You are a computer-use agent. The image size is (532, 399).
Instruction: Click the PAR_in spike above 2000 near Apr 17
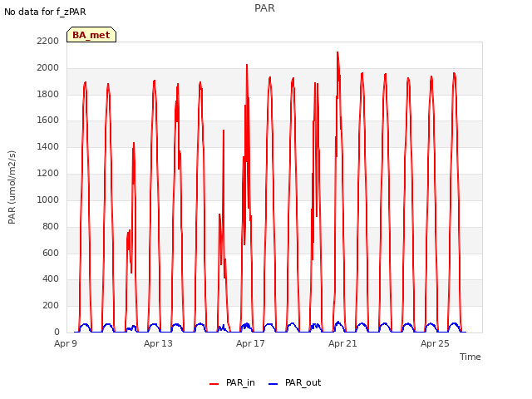[x=247, y=65]
